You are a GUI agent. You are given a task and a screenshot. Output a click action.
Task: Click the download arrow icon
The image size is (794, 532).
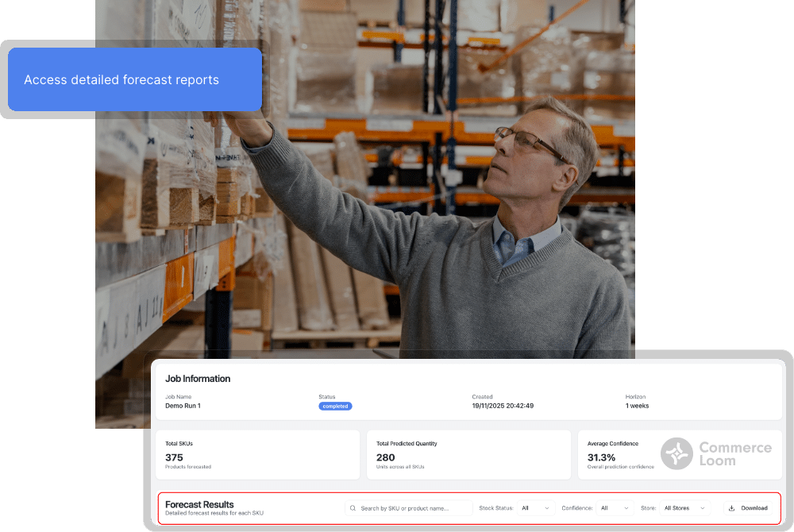731,508
